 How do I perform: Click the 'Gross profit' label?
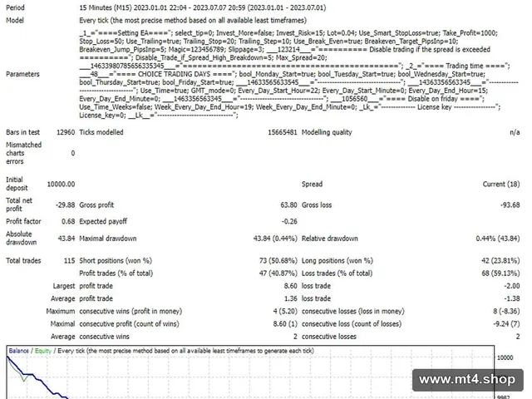coord(96,205)
